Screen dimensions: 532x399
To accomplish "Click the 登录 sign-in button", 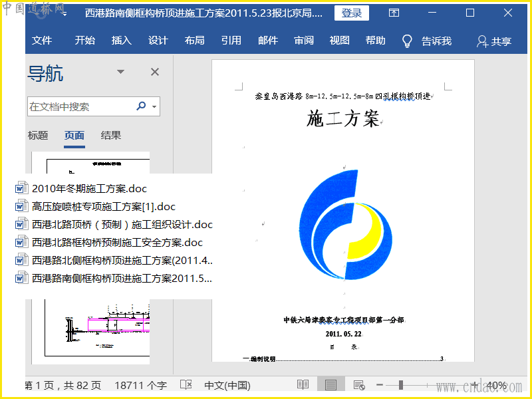I will 352,13.
